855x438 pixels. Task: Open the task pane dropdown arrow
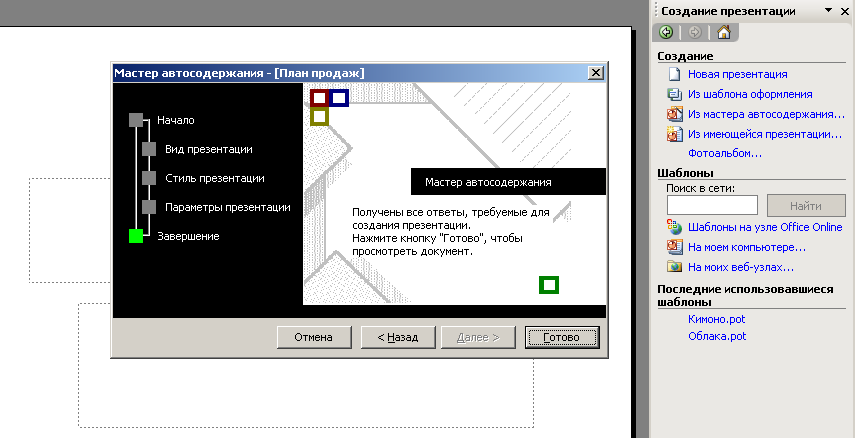click(x=829, y=10)
